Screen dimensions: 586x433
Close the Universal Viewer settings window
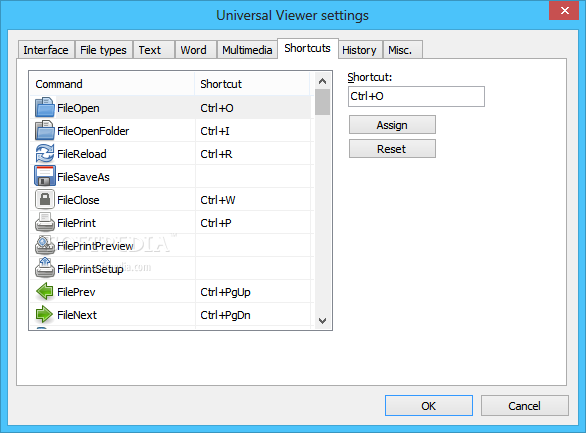tap(564, 10)
